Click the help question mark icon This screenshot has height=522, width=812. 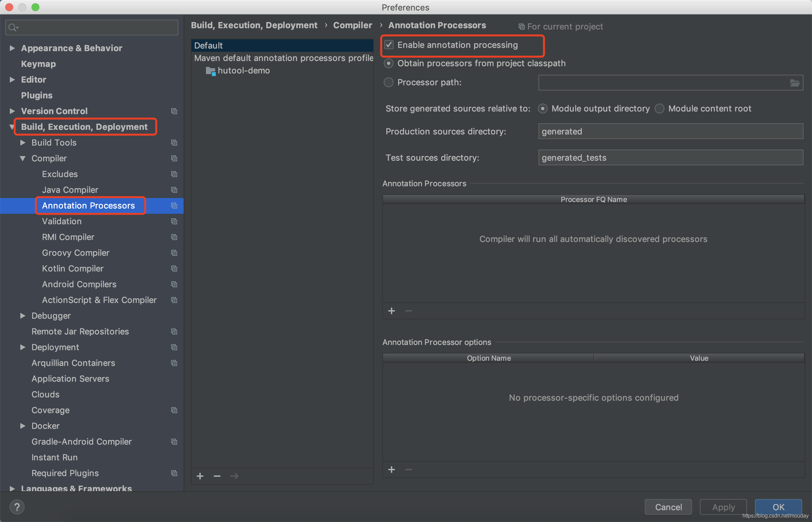(17, 507)
